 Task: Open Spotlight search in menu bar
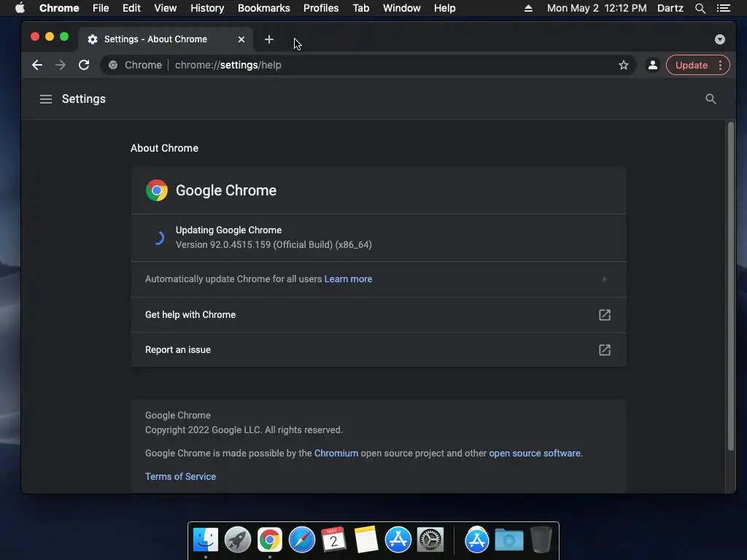[700, 8]
